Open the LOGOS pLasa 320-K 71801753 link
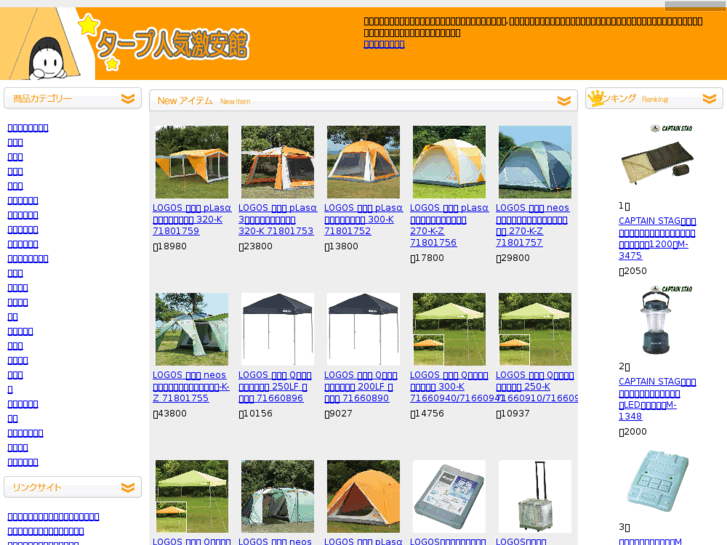The image size is (727, 545). pyautogui.click(x=277, y=219)
